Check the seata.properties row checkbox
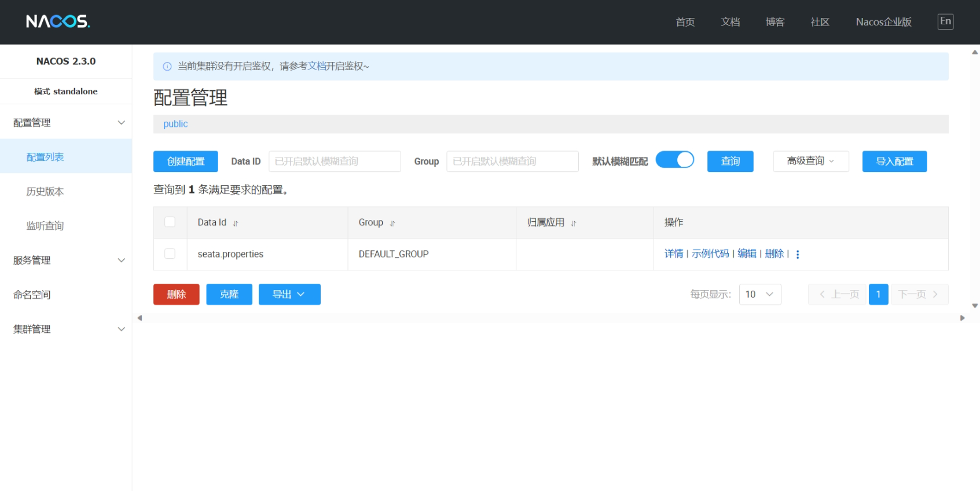The image size is (980, 491). [x=170, y=254]
